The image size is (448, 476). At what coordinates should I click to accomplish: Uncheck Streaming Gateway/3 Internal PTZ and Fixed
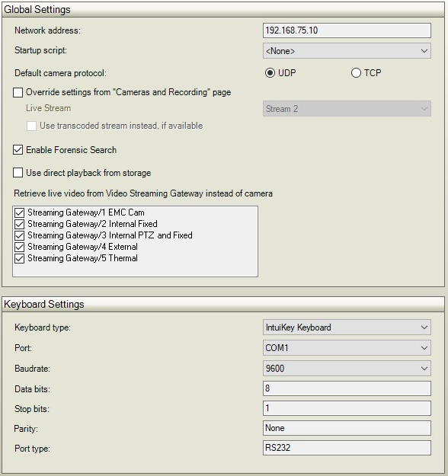click(20, 235)
